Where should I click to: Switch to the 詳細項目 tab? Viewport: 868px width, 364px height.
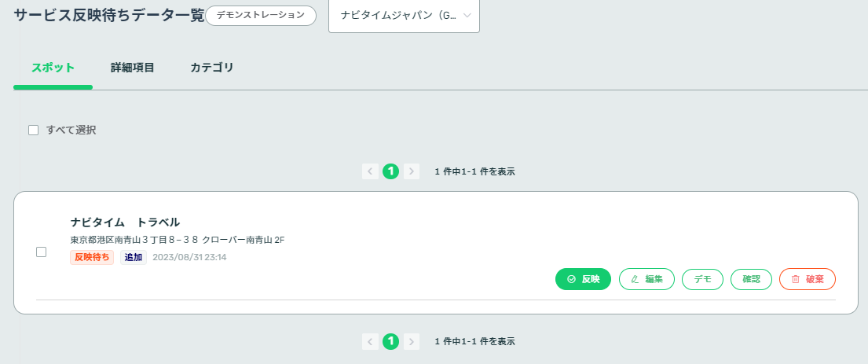click(132, 68)
